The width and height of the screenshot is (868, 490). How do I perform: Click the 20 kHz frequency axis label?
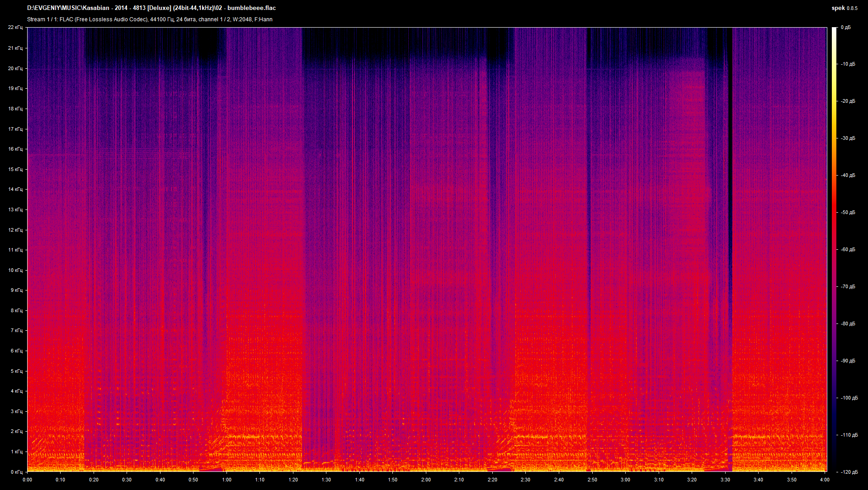(15, 68)
